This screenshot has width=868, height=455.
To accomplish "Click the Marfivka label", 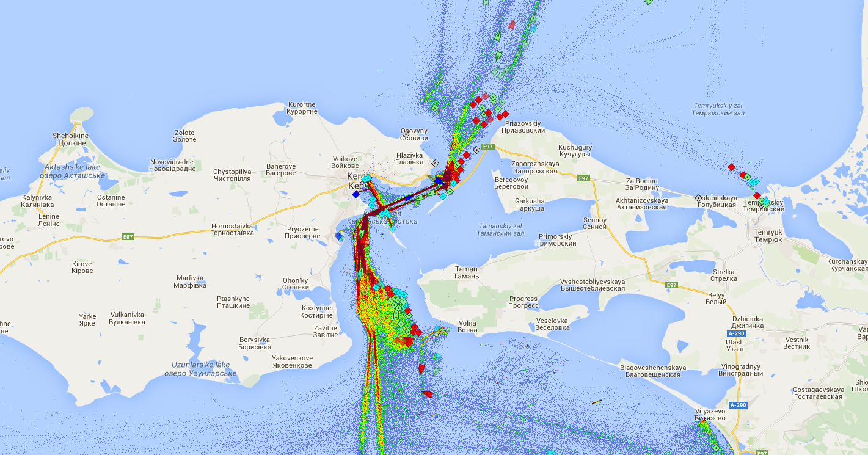I will (x=190, y=281).
